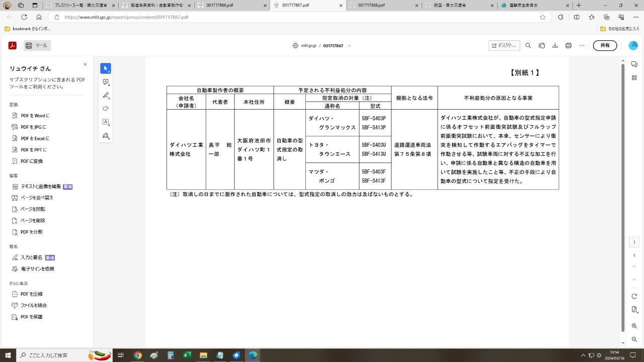The height and width of the screenshot is (362, 644).
Task: Choose テキストと画像を編集 option
Action: 42,187
